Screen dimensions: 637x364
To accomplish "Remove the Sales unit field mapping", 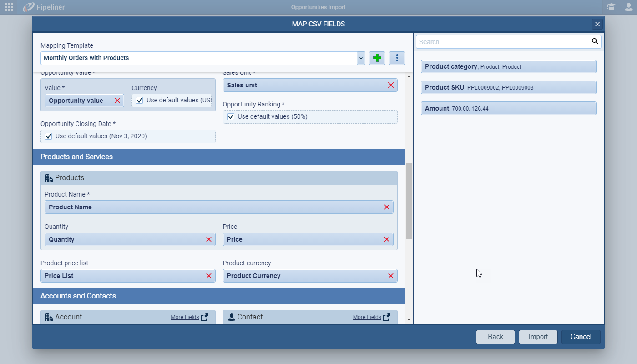I will point(390,85).
